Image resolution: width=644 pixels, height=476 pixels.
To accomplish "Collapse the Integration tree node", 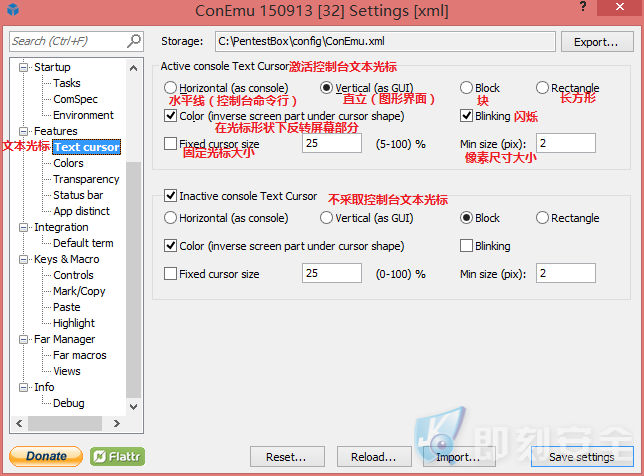I will pyautogui.click(x=24, y=227).
